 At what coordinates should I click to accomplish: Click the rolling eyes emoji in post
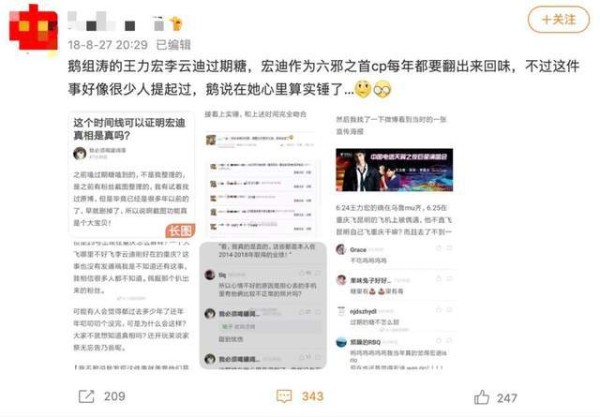(382, 90)
